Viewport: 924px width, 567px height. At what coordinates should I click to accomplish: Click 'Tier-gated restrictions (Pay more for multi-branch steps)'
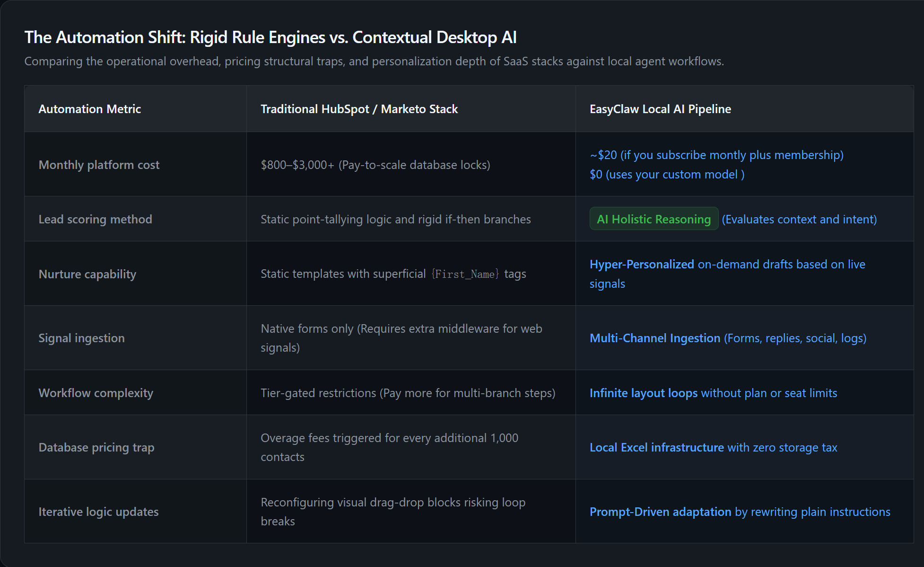point(408,393)
